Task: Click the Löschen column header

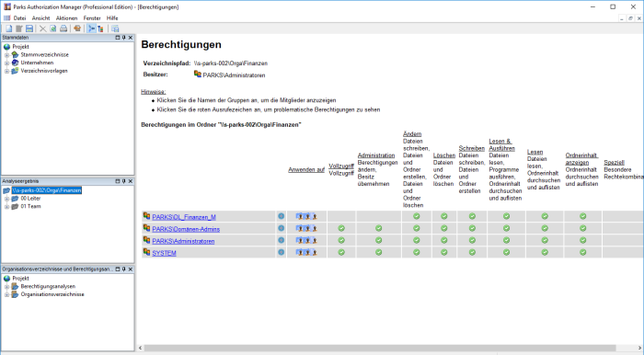Action: pyautogui.click(x=444, y=155)
